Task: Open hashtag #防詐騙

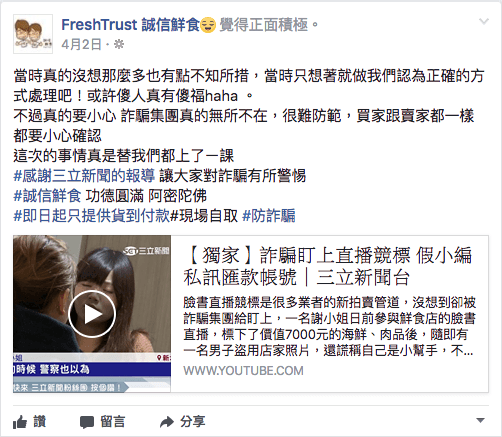Action: pyautogui.click(x=269, y=216)
